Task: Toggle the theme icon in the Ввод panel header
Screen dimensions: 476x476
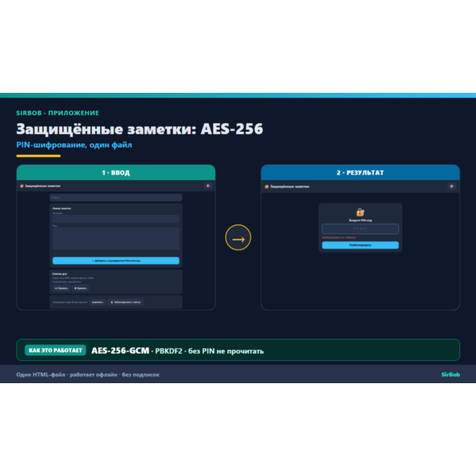Action: (x=208, y=186)
